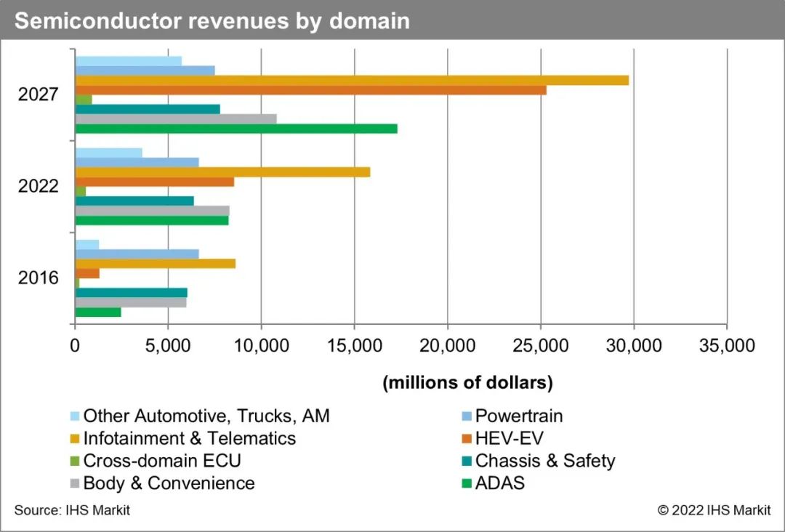The height and width of the screenshot is (532, 785).
Task: Click the 2027 Cross-domain ECU bar
Action: (x=84, y=100)
